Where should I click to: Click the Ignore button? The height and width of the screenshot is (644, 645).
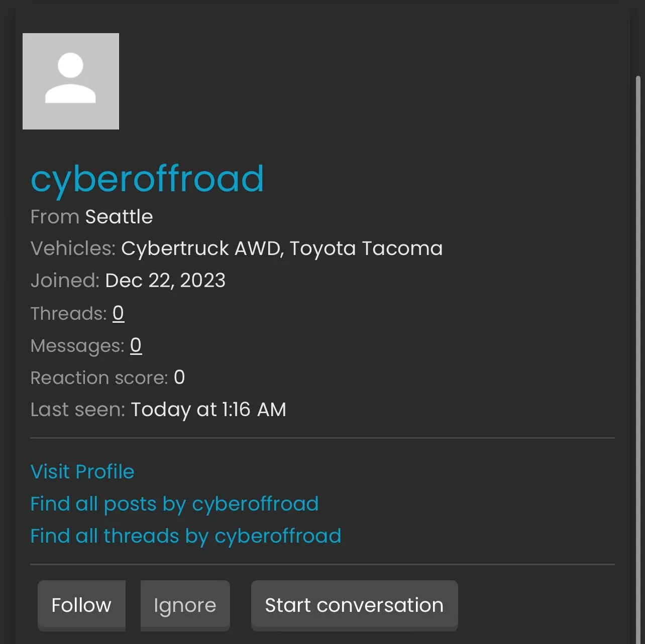point(185,605)
